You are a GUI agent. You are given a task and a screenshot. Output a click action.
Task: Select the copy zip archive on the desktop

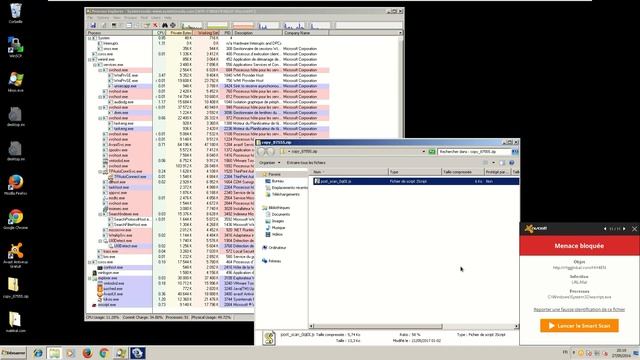coord(16,288)
